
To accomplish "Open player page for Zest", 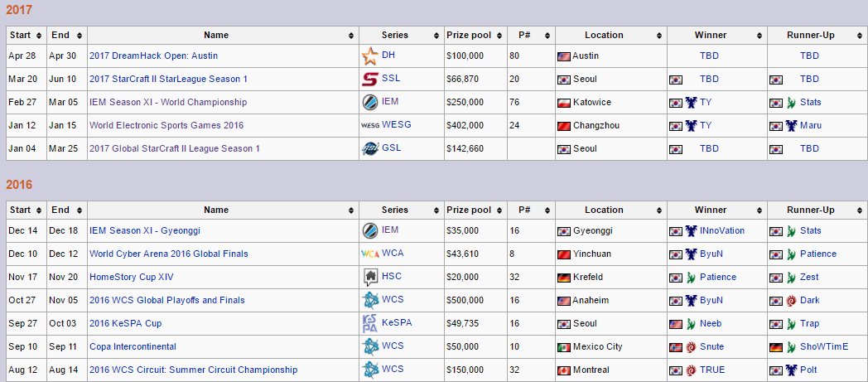I will pyautogui.click(x=809, y=278).
